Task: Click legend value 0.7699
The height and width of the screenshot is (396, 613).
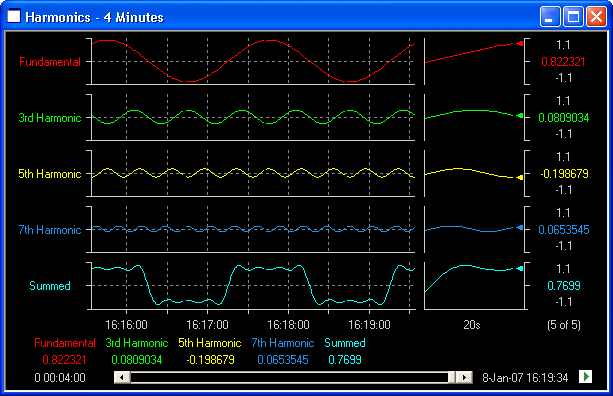Action: [345, 360]
